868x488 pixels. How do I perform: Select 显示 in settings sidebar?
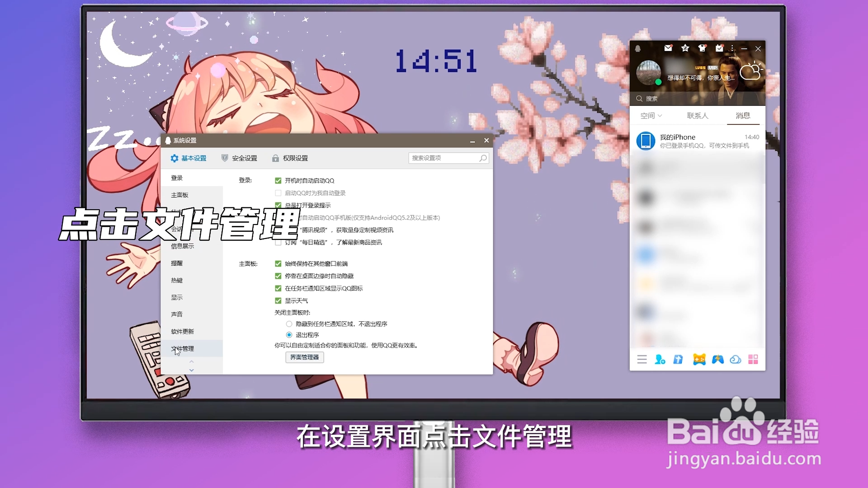pos(192,298)
